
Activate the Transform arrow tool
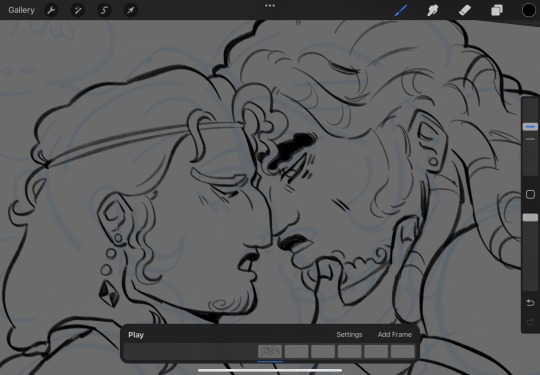131,10
